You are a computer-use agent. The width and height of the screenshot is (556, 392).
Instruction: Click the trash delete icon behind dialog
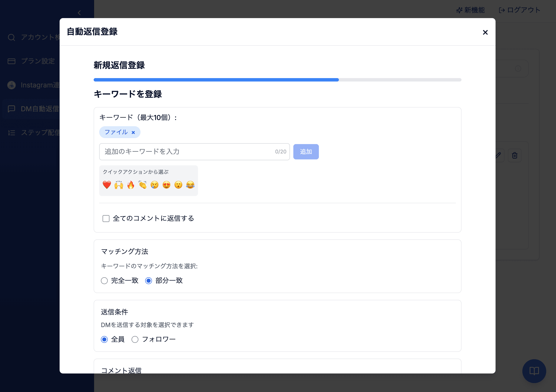pos(514,155)
